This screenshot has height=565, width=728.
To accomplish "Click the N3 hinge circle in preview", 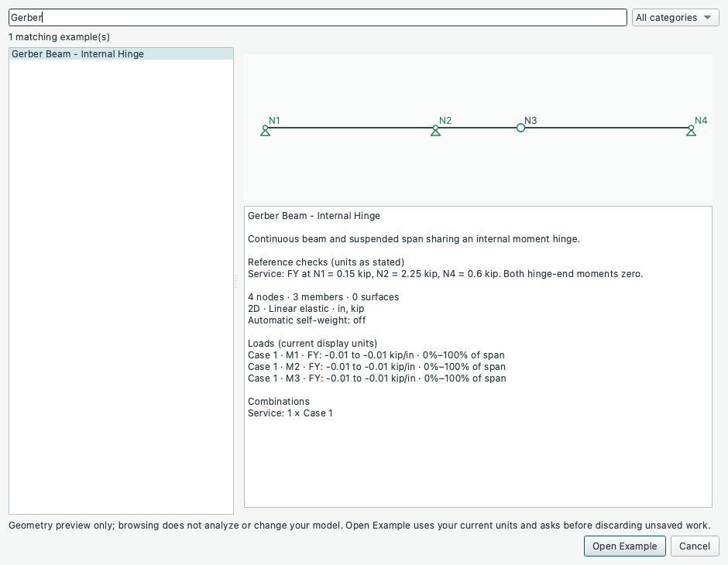I will click(520, 128).
